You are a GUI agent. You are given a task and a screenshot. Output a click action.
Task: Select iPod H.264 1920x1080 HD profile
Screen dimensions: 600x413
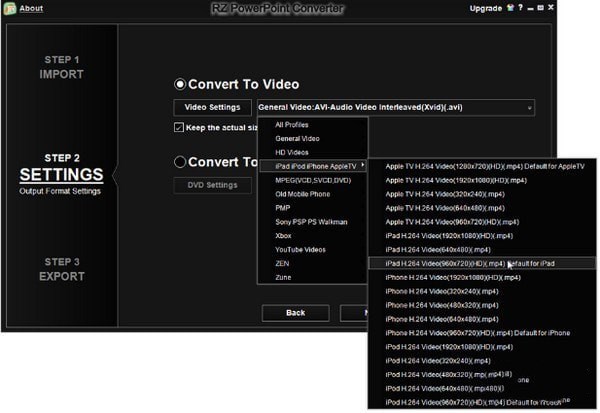point(482,347)
